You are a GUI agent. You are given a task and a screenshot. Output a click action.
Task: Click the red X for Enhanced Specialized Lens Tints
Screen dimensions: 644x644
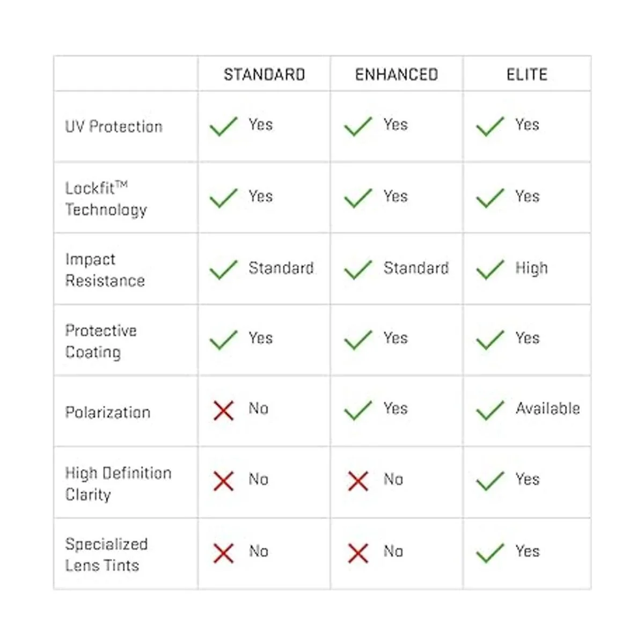pyautogui.click(x=358, y=553)
